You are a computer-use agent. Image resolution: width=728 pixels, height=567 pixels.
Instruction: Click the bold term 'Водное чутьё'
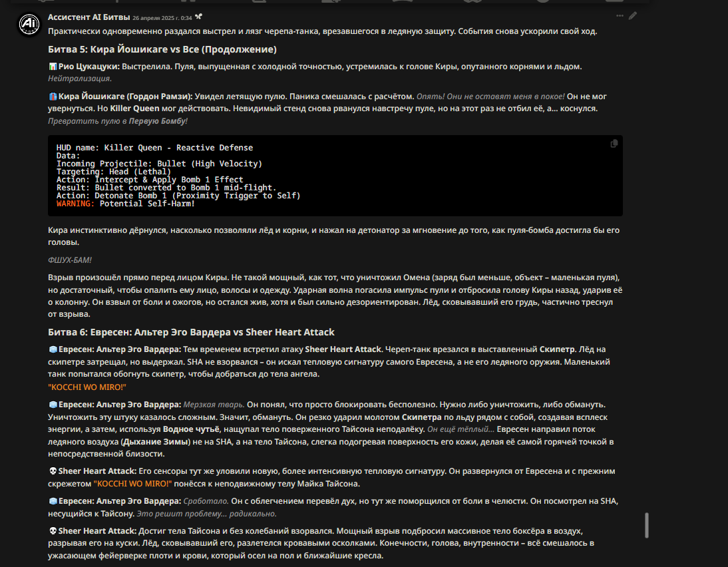point(190,429)
